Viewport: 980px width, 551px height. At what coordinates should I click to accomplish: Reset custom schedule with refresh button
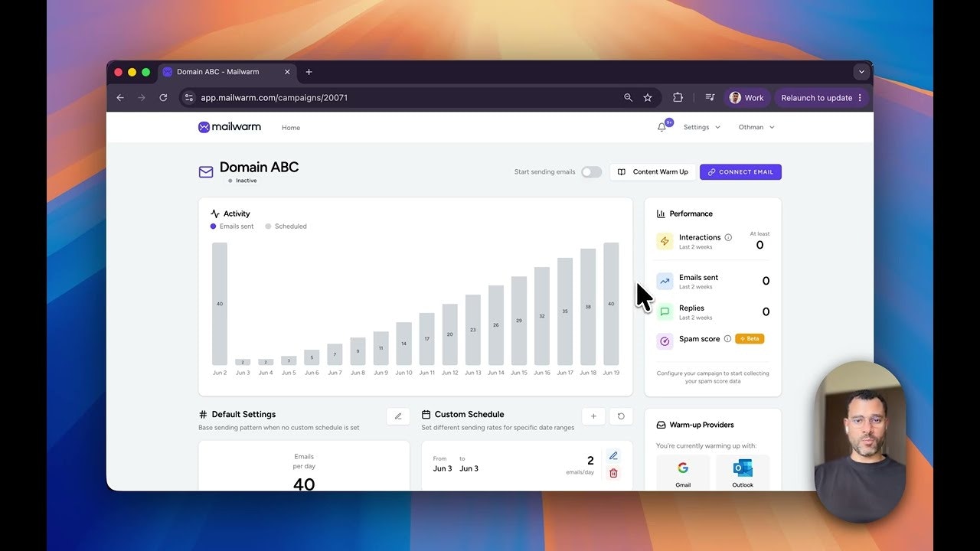[x=621, y=416]
